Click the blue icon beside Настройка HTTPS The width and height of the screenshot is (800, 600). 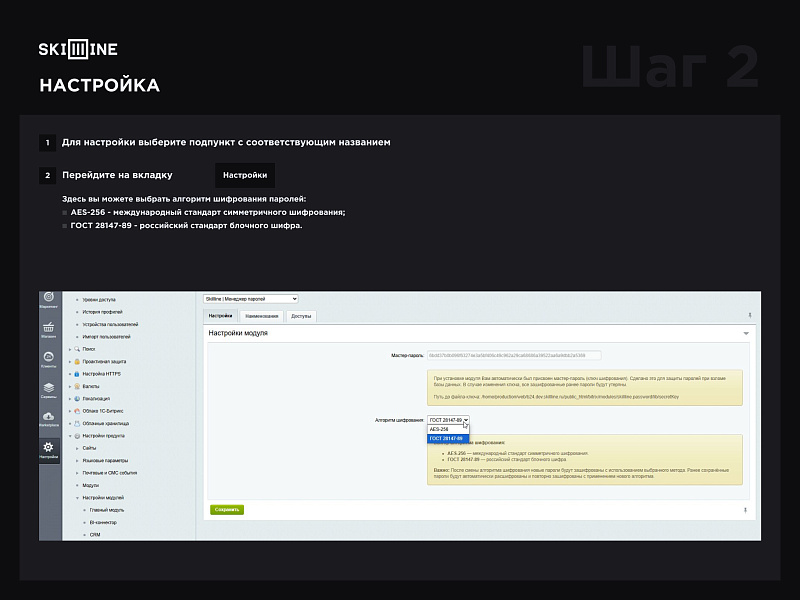77,374
